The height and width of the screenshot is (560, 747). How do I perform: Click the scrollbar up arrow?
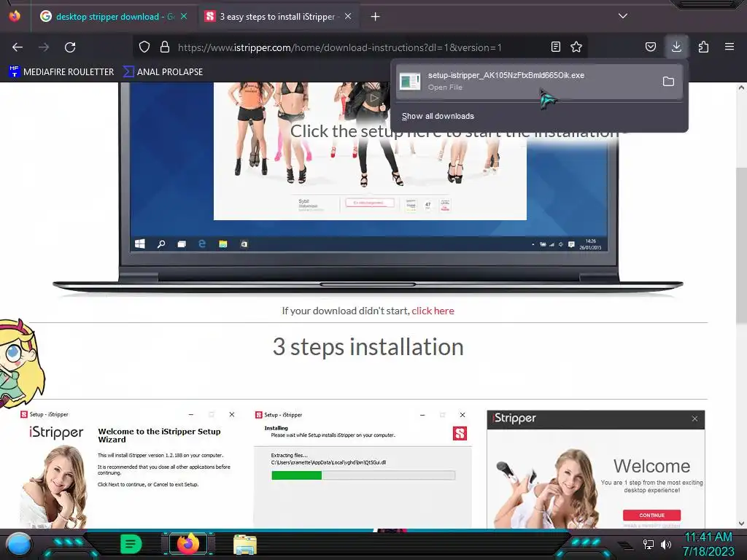[x=741, y=87]
